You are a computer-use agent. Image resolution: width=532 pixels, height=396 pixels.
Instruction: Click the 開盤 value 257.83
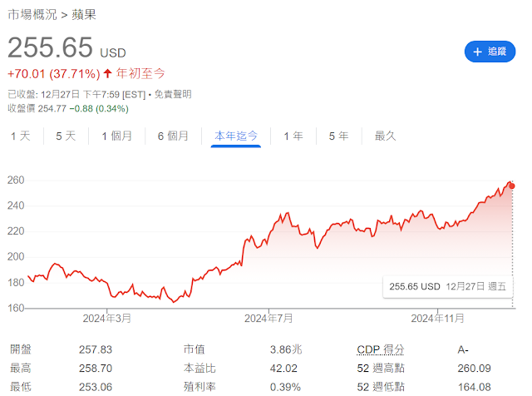point(96,349)
